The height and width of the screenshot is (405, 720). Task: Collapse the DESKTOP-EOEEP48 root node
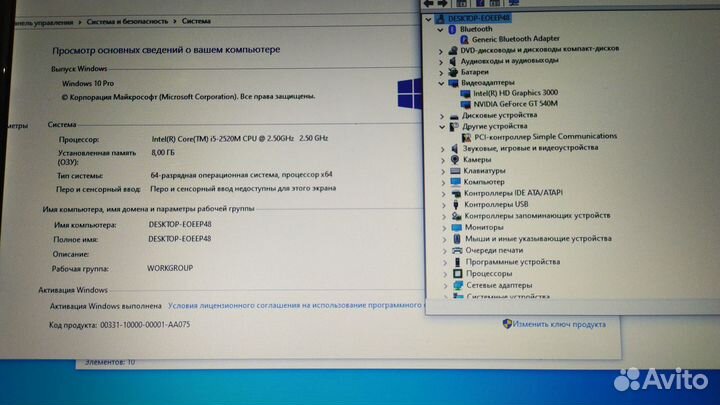click(428, 19)
